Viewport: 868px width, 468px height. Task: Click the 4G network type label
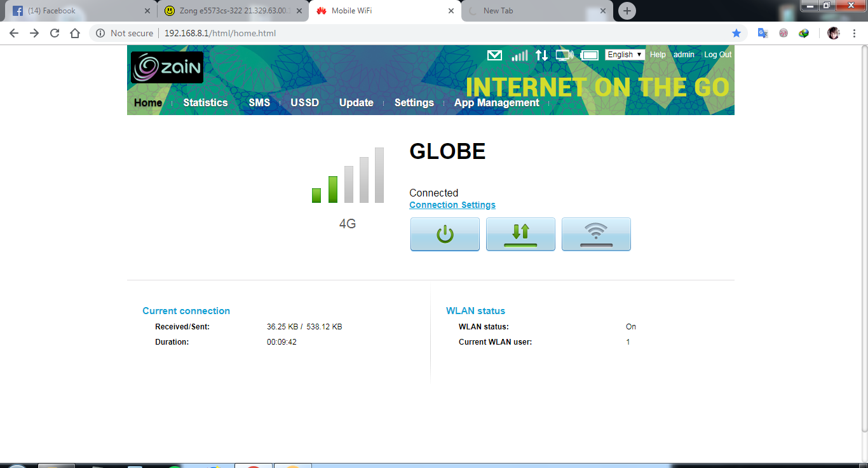348,224
